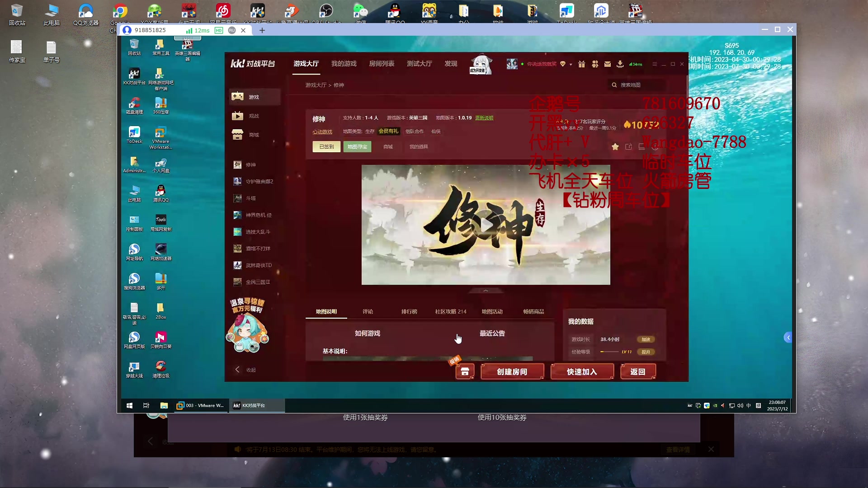The height and width of the screenshot is (488, 868).
Task: Open 网络加速器 icon on remote desktop
Action: click(x=160, y=252)
